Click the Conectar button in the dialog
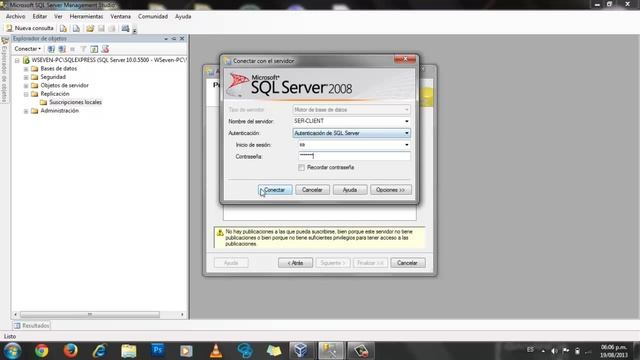 point(275,190)
